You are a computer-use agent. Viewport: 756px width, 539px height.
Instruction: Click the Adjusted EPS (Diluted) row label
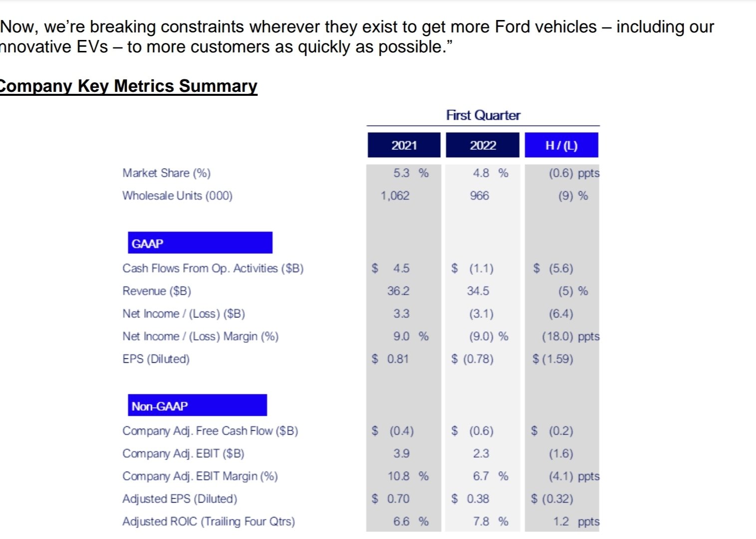point(180,499)
